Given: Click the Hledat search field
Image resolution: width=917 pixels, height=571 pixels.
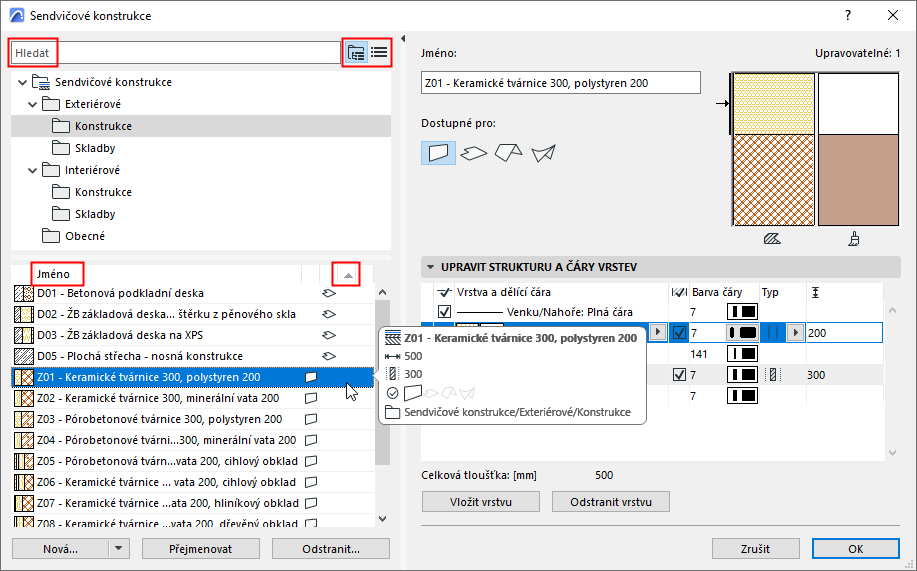Looking at the screenshot, I should (176, 53).
